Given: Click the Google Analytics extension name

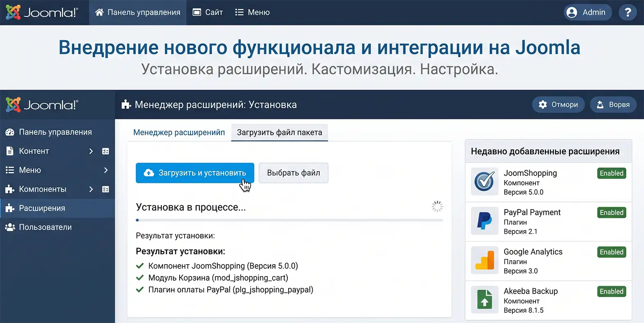Looking at the screenshot, I should click(x=533, y=252).
